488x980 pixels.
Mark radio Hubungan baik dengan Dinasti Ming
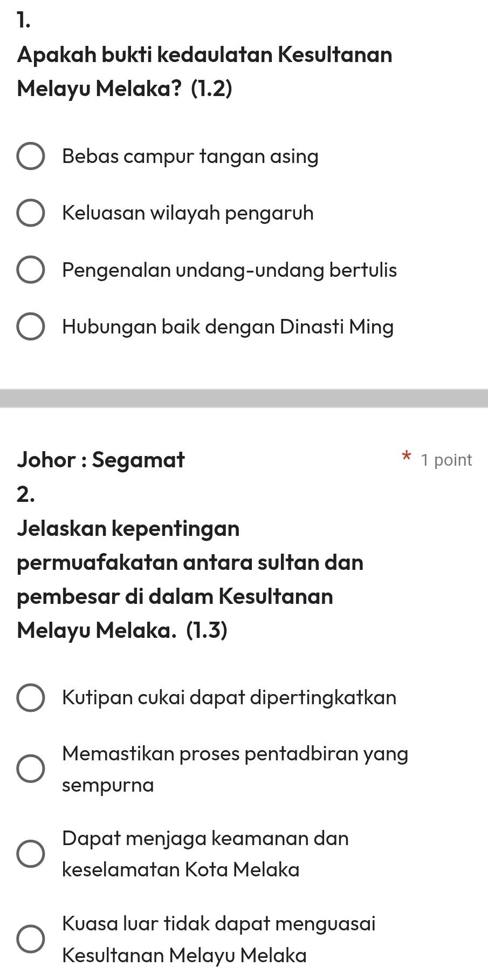(x=31, y=326)
